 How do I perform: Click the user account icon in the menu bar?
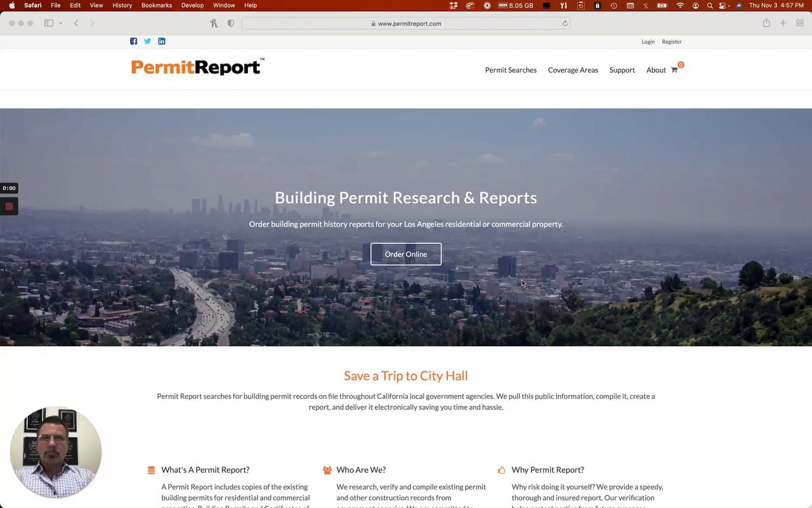click(x=695, y=5)
